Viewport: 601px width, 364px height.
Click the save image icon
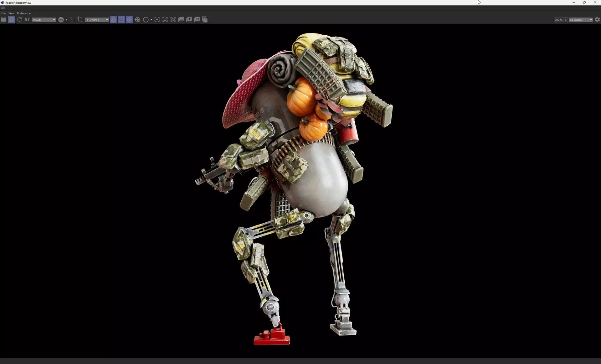point(181,20)
